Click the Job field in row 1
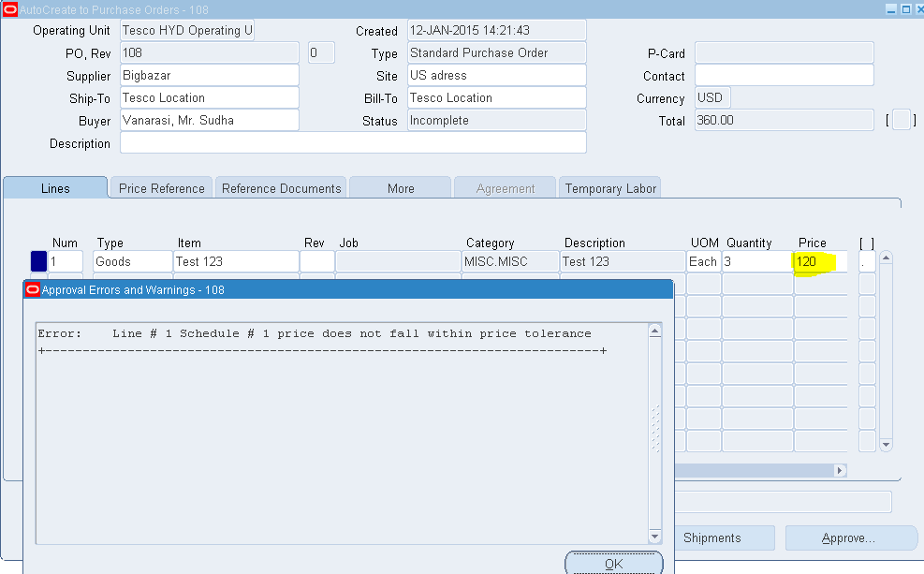The width and height of the screenshot is (924, 574). click(398, 261)
